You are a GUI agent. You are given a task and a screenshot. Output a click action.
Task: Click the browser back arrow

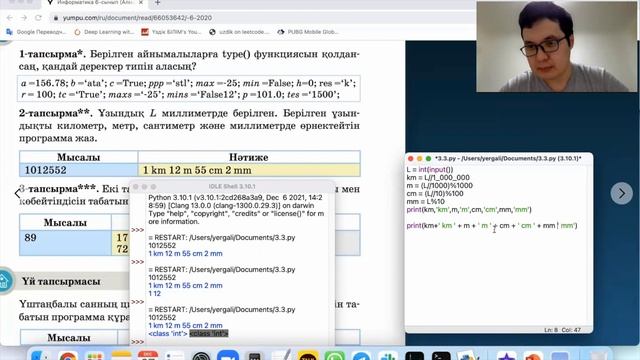coord(10,18)
